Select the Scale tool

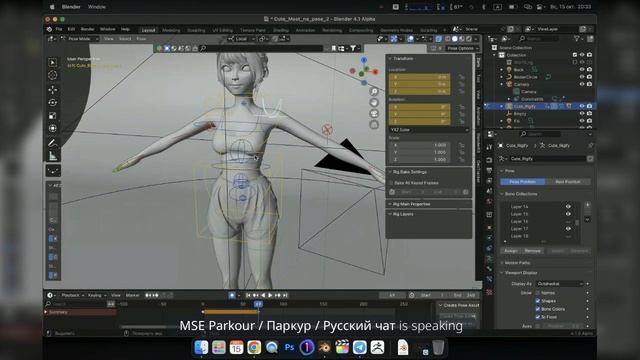[53, 116]
